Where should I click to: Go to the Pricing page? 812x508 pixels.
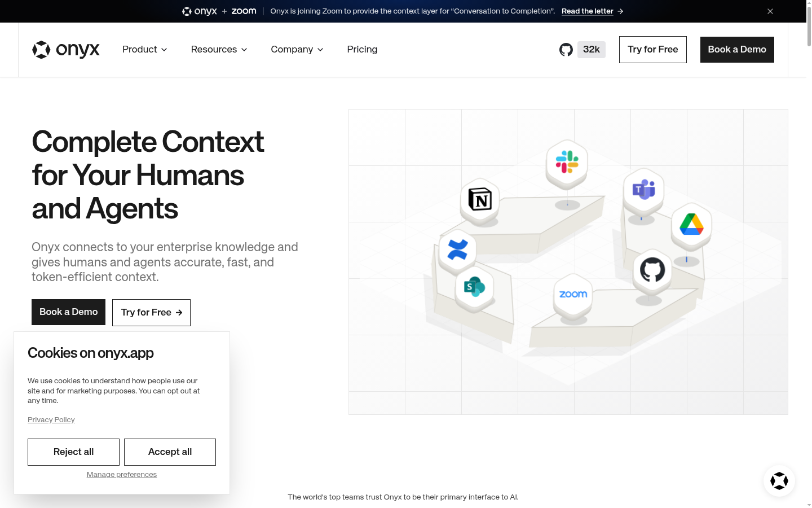coord(362,50)
